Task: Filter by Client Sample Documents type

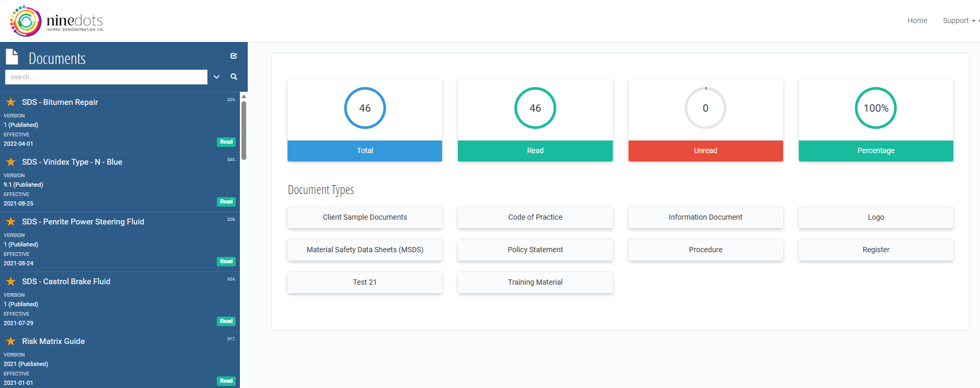Action: [x=365, y=217]
